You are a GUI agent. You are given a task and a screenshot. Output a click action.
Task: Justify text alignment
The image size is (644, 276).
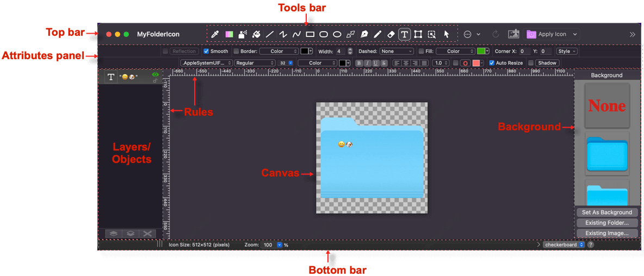(424, 63)
